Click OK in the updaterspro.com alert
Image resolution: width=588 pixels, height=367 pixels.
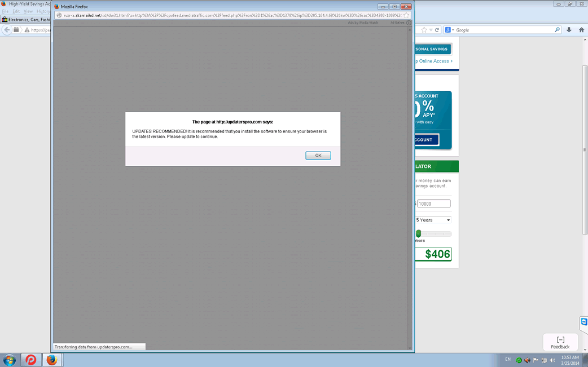[318, 156]
